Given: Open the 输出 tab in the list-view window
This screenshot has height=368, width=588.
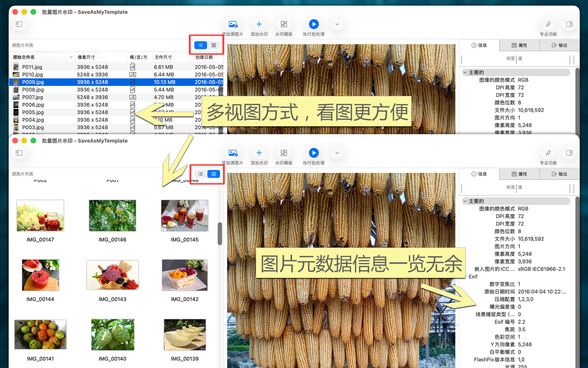Looking at the screenshot, I should tap(559, 45).
